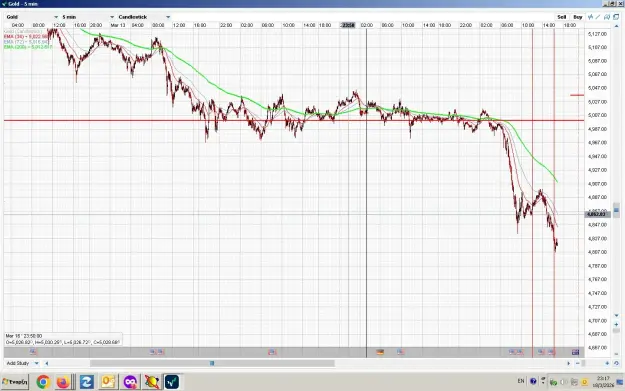Open Outlook from the taskbar

pos(108,382)
